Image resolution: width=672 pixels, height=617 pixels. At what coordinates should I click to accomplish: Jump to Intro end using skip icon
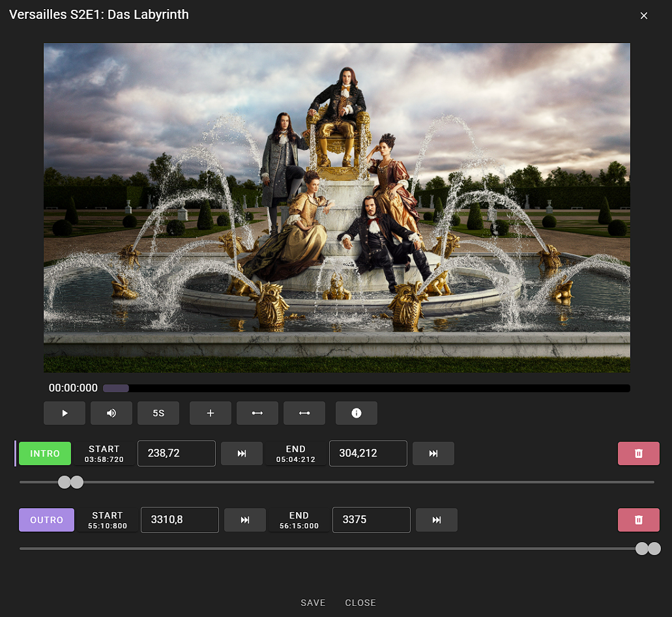click(433, 453)
